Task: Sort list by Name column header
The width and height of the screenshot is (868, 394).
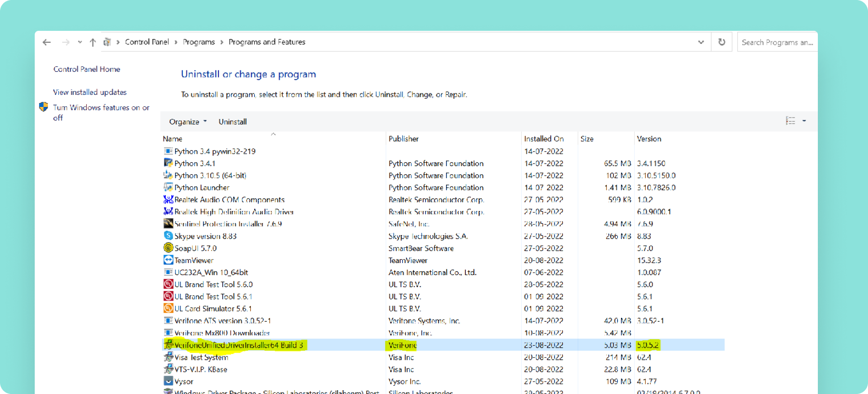Action: (173, 139)
